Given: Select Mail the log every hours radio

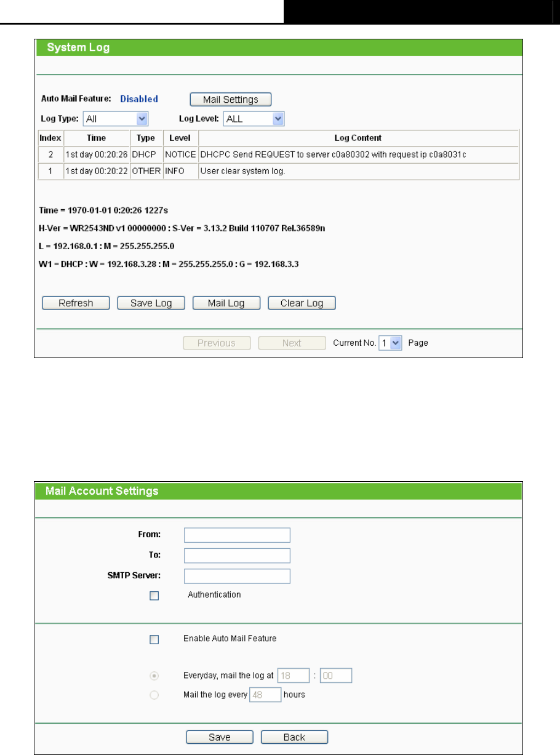Looking at the screenshot, I should coord(154,695).
